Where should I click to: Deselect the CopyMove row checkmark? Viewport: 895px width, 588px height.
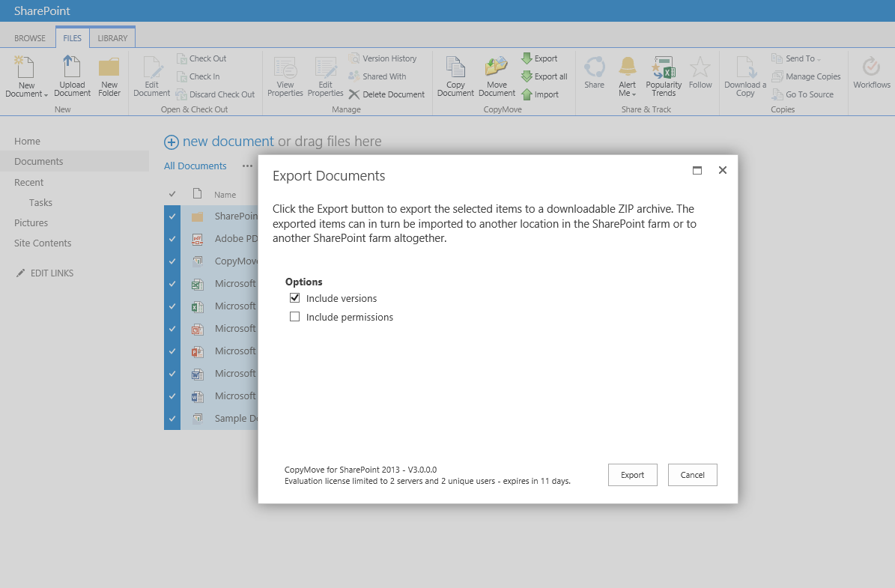pyautogui.click(x=172, y=261)
